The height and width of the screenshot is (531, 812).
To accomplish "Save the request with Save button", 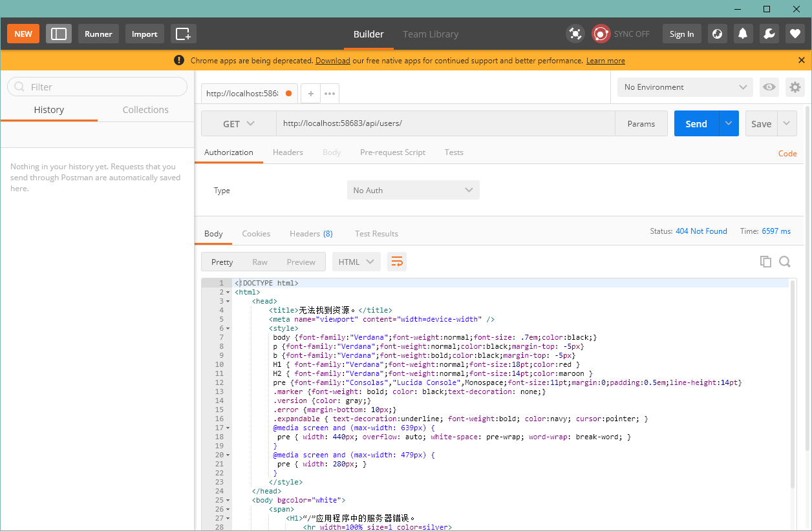I will click(x=761, y=123).
